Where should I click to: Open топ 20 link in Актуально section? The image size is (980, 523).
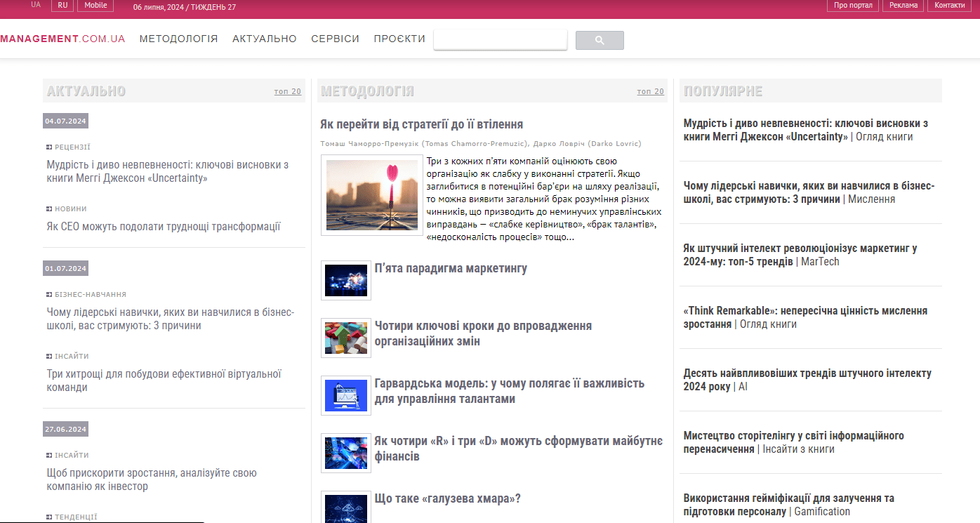288,91
